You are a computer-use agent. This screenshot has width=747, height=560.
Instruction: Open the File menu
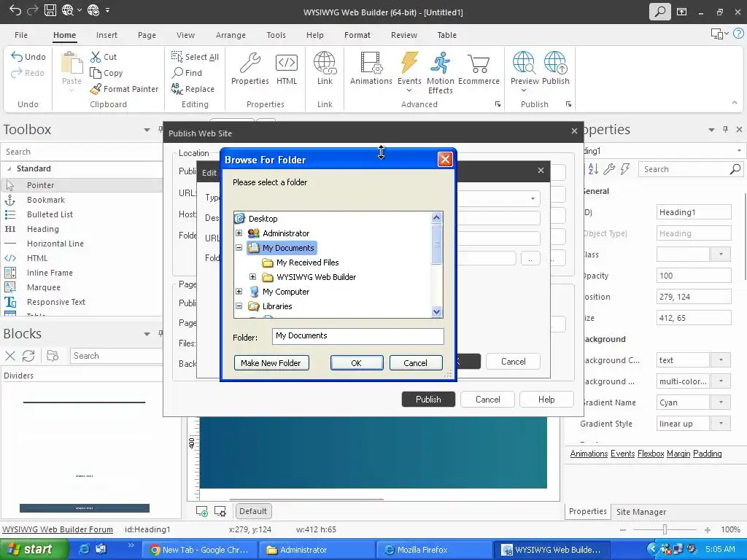(21, 35)
